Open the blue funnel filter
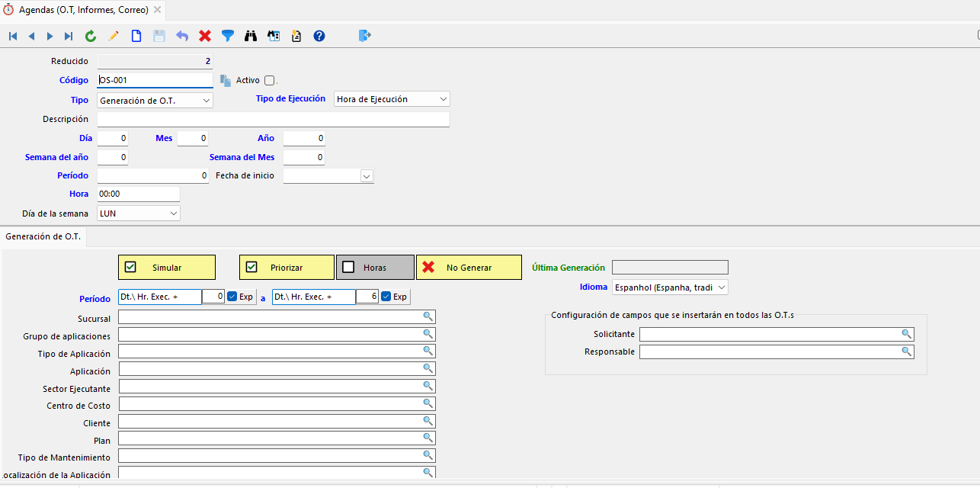 [227, 36]
